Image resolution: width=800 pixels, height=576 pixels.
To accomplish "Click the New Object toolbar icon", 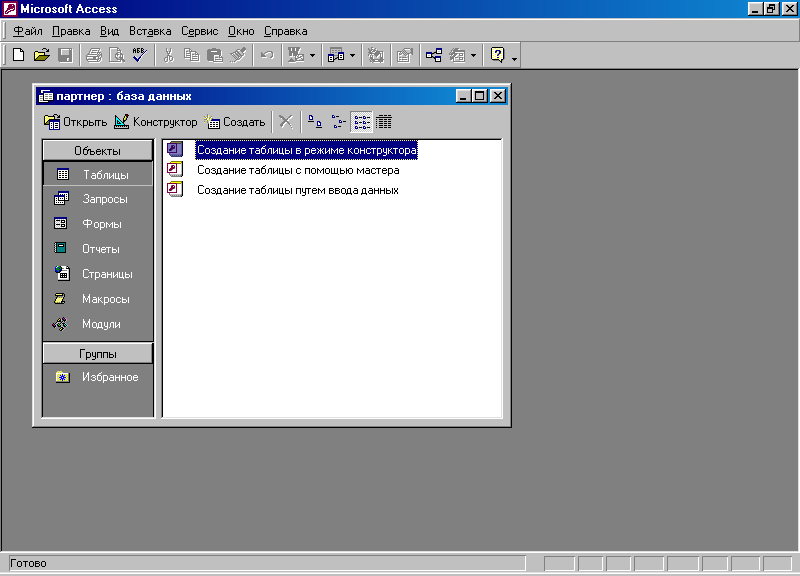I will pyautogui.click(x=457, y=55).
